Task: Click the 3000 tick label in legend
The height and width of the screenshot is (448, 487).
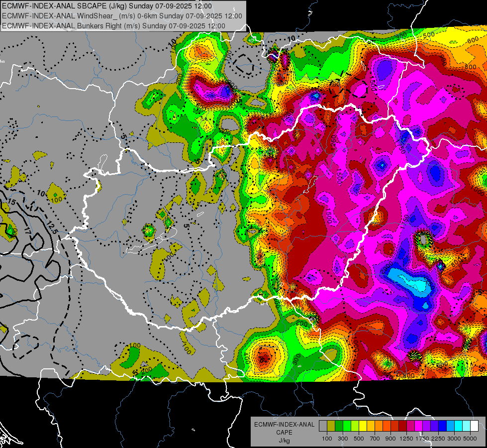Action: (454, 439)
